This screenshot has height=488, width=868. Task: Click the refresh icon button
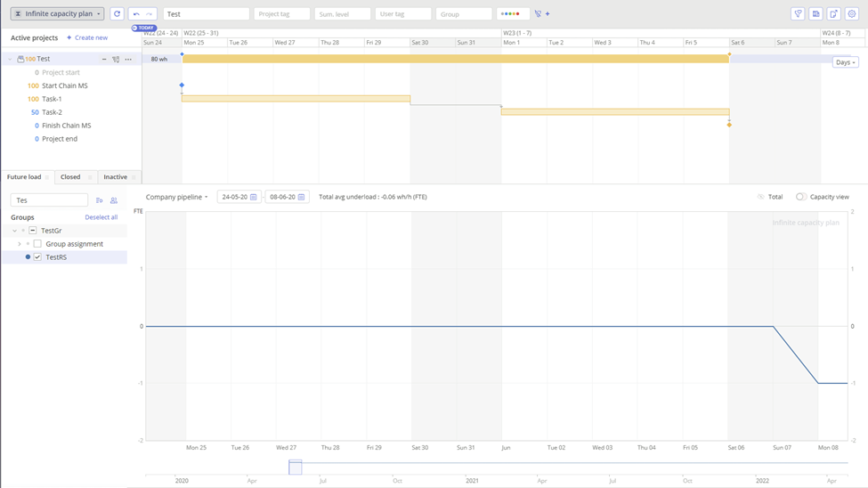(x=117, y=14)
